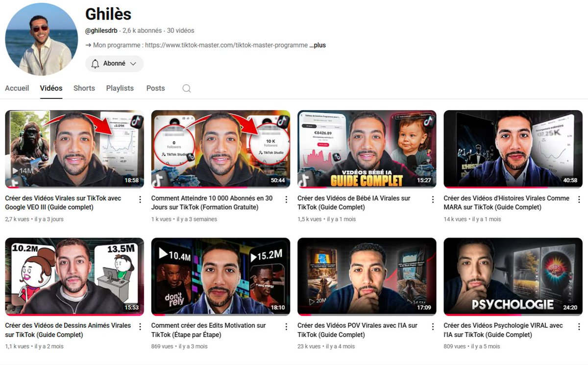588x365 pixels.
Task: Open the three-dot menu for the Dessins Animés video
Action: [140, 327]
